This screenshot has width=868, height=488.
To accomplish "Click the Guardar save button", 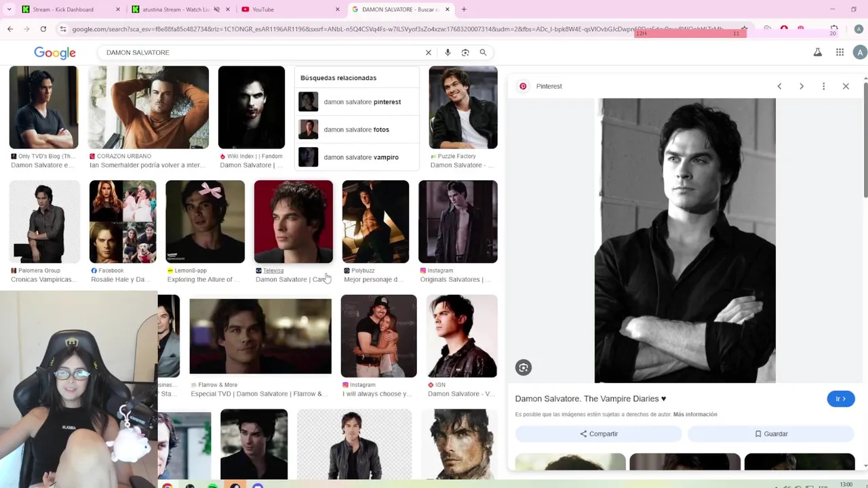I will [x=771, y=434].
